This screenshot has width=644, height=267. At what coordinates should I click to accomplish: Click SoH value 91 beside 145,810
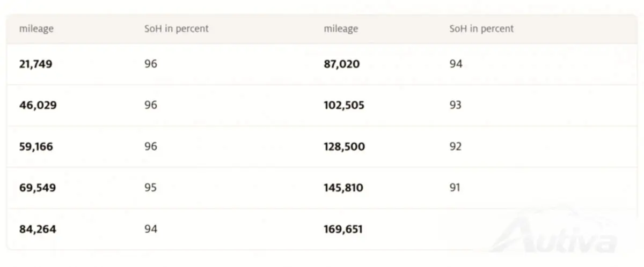[455, 188]
